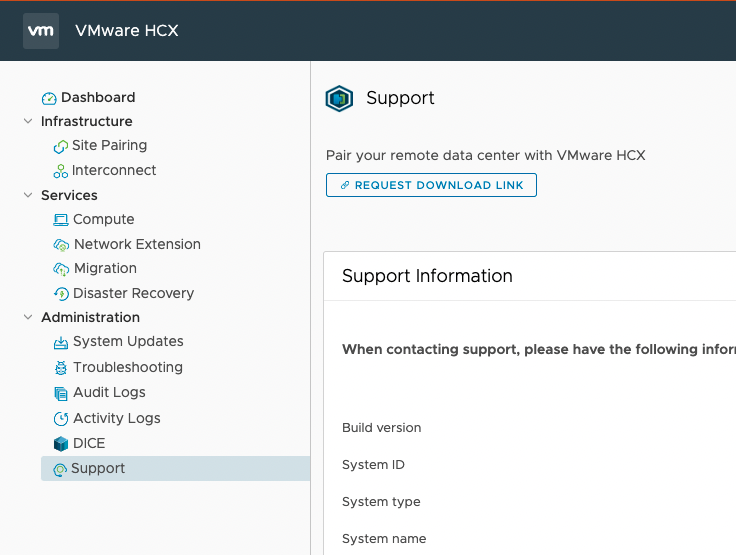Click the System Updates download icon
736x555 pixels.
tap(61, 342)
